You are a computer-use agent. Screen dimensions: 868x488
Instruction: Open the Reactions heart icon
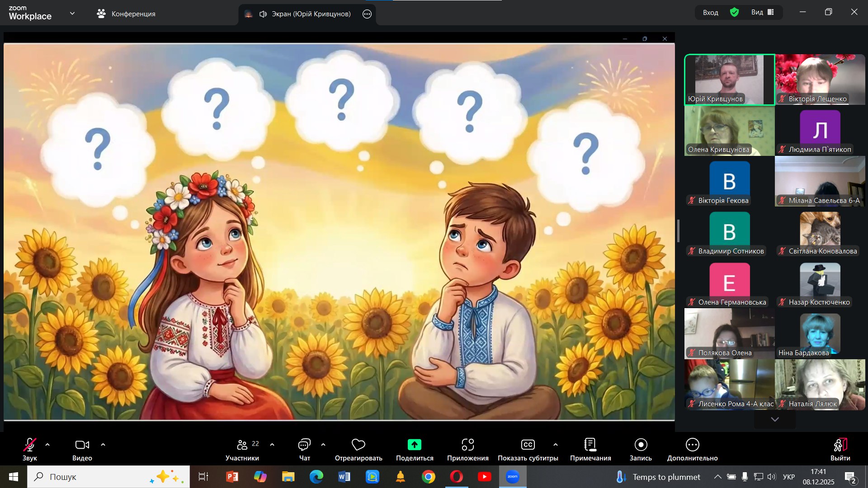358,445
